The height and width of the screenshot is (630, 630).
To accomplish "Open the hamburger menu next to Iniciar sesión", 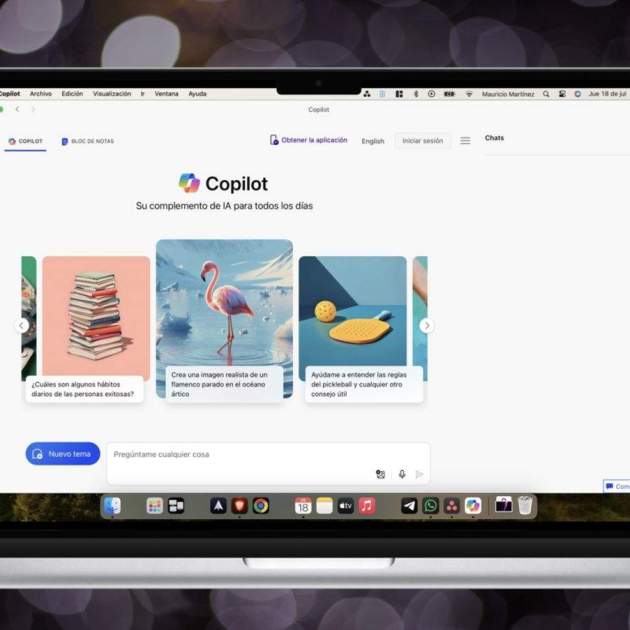I will (x=465, y=141).
